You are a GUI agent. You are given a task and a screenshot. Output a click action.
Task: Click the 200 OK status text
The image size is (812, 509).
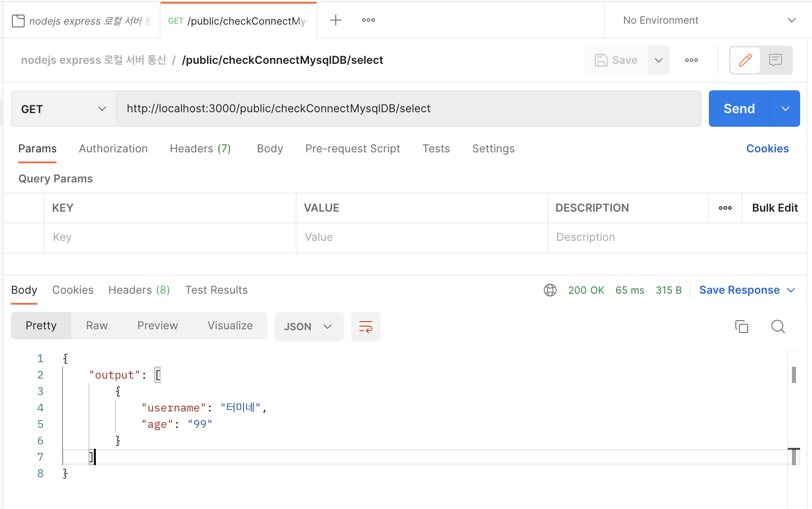586,290
